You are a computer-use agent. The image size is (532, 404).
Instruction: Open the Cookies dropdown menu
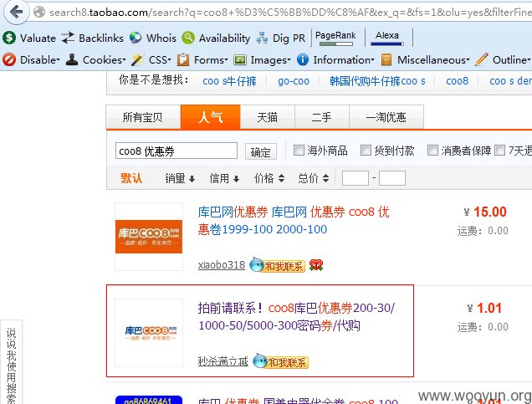pyautogui.click(x=105, y=59)
